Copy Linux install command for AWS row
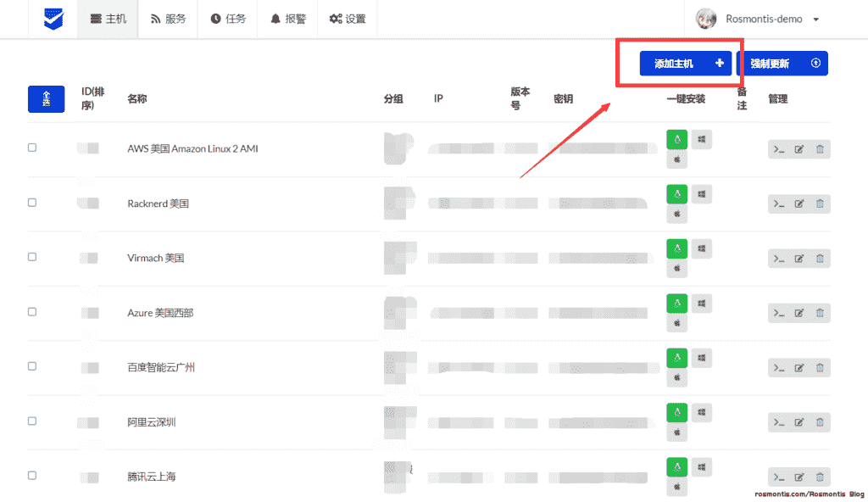 click(676, 139)
